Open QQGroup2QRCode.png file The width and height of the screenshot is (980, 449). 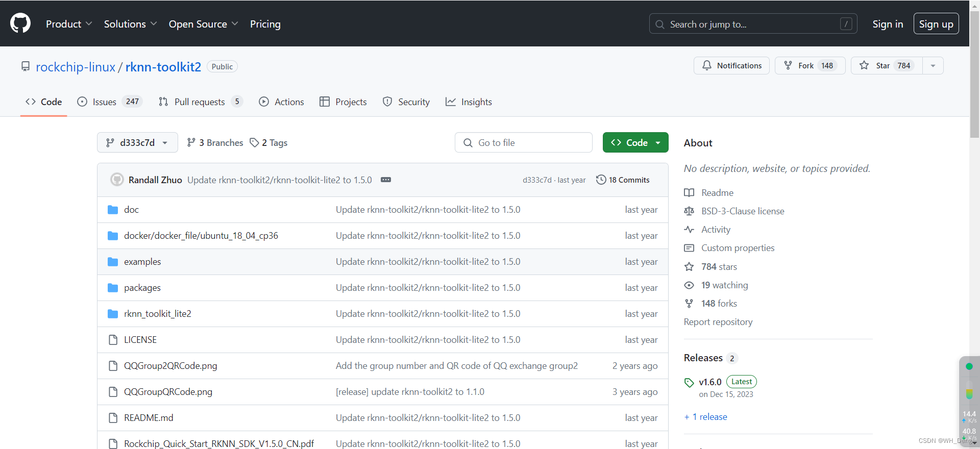coord(170,366)
